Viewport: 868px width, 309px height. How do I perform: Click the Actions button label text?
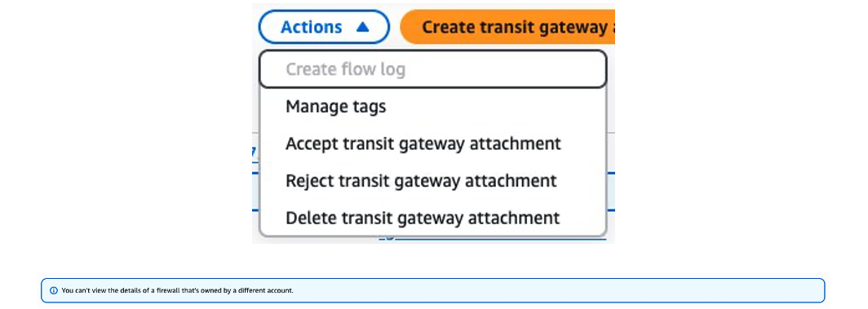pyautogui.click(x=311, y=27)
